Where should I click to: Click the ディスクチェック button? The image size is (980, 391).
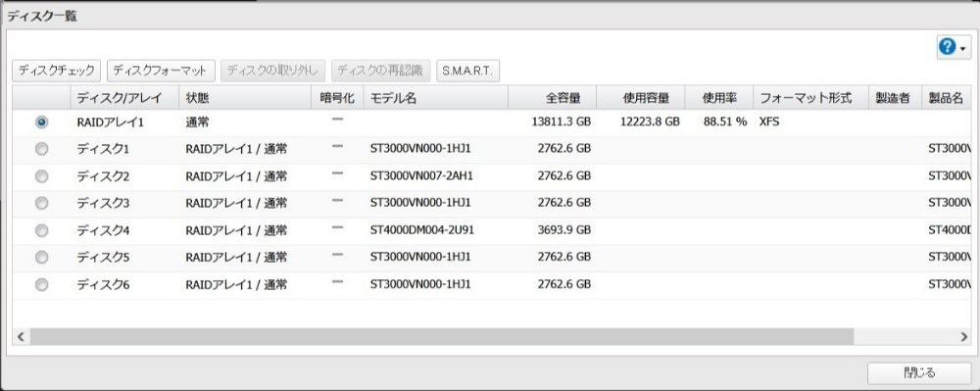pos(56,71)
